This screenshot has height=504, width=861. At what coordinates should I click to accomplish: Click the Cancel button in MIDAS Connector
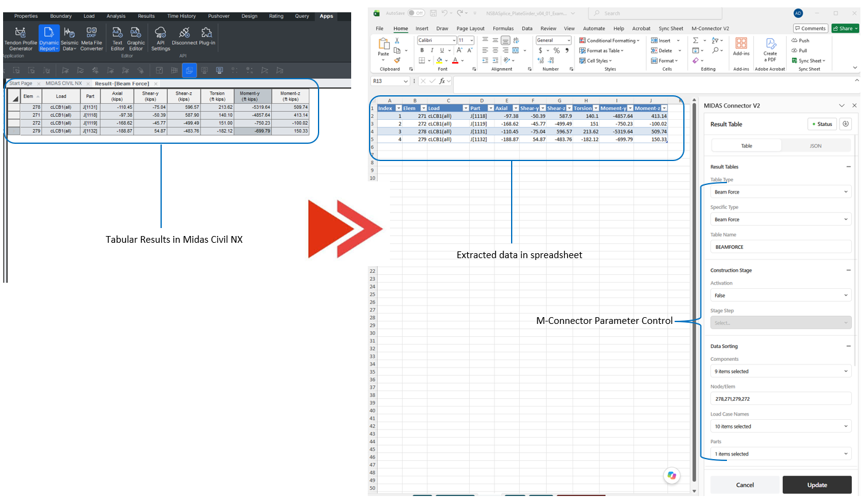point(745,485)
